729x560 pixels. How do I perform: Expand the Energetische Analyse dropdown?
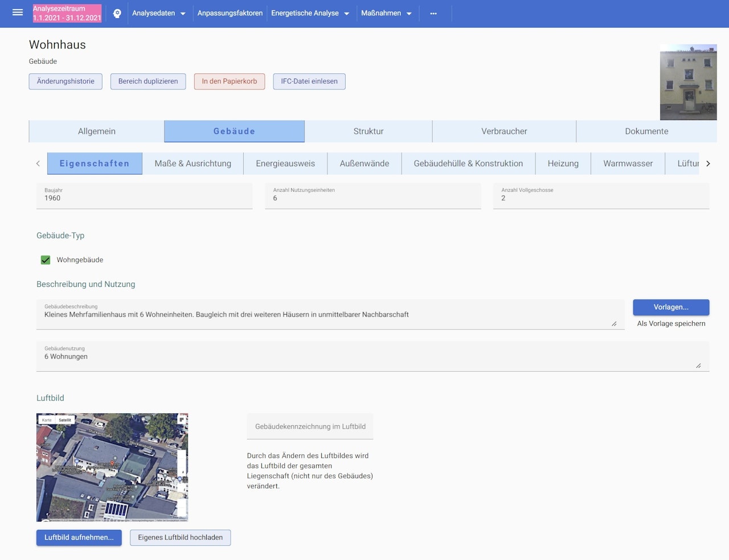click(x=310, y=13)
